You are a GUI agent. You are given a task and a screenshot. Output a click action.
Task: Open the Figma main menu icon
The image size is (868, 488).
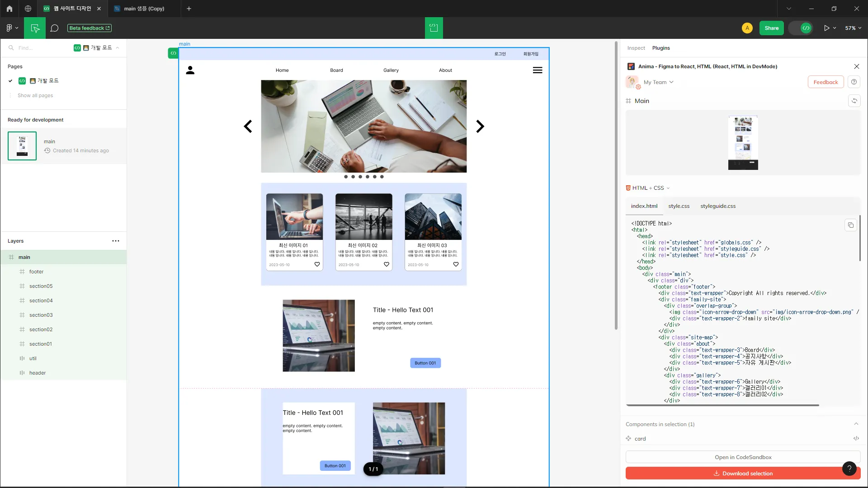11,28
